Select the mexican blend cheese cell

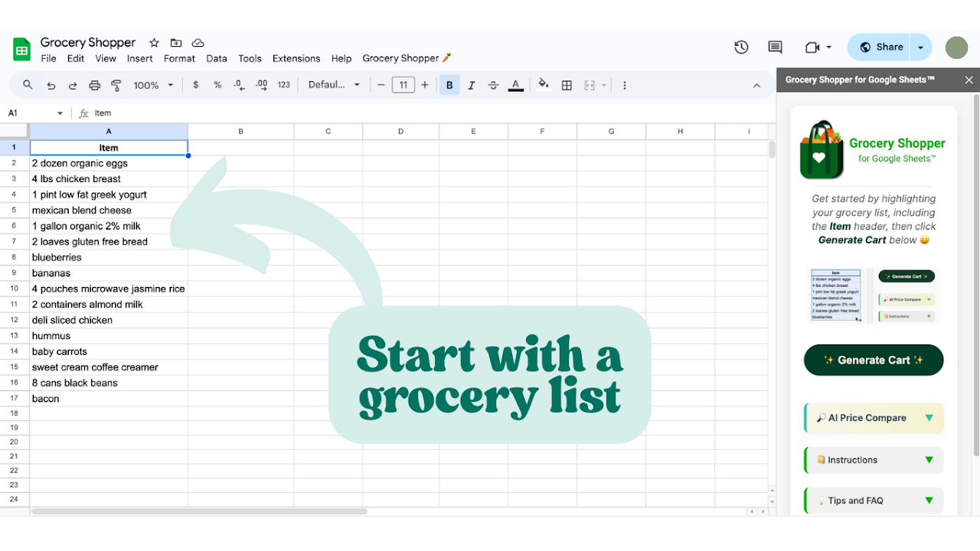tap(109, 210)
